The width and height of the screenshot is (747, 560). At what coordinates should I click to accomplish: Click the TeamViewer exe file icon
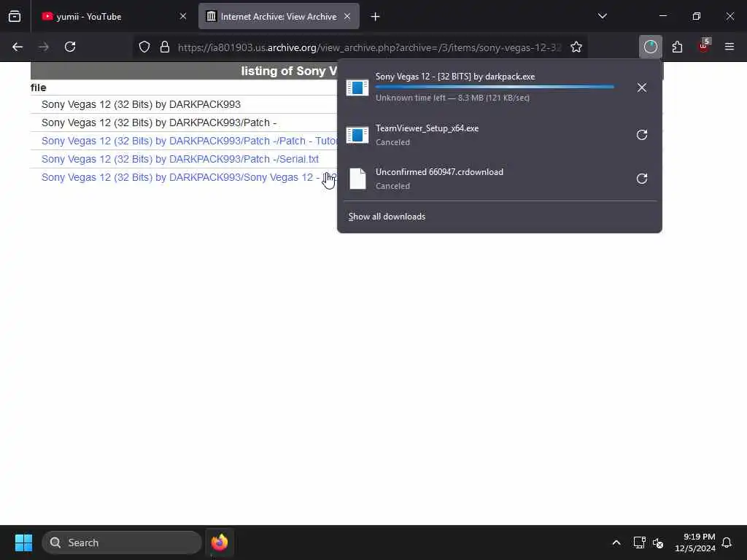tap(357, 135)
